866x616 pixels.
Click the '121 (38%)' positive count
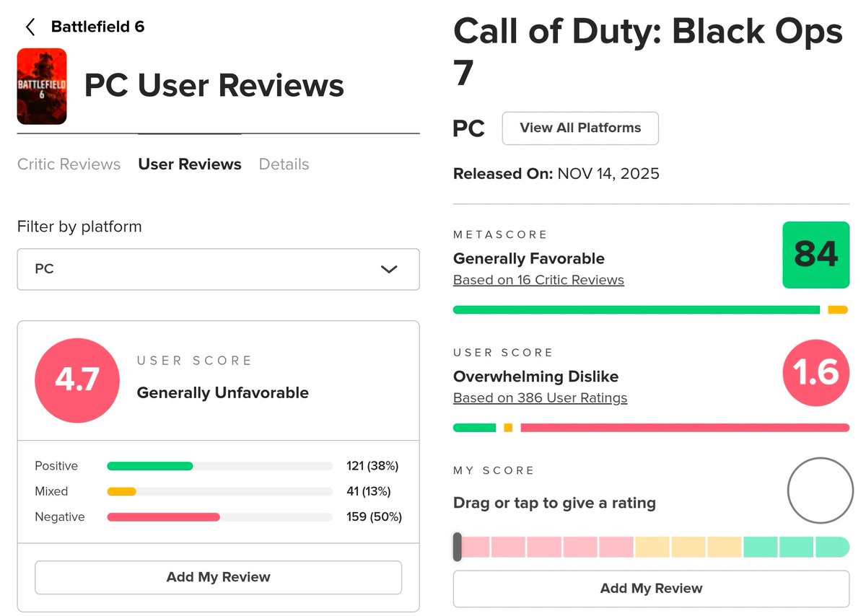pyautogui.click(x=372, y=466)
